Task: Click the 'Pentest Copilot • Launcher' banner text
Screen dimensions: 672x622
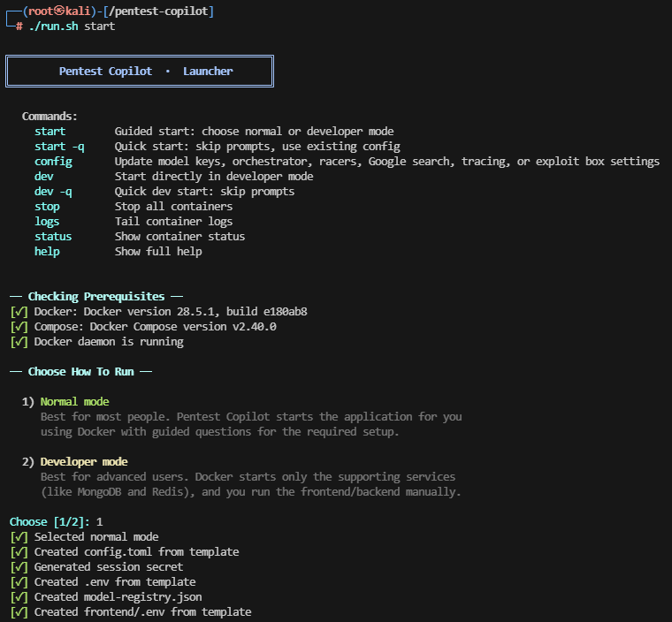Action: 146,71
